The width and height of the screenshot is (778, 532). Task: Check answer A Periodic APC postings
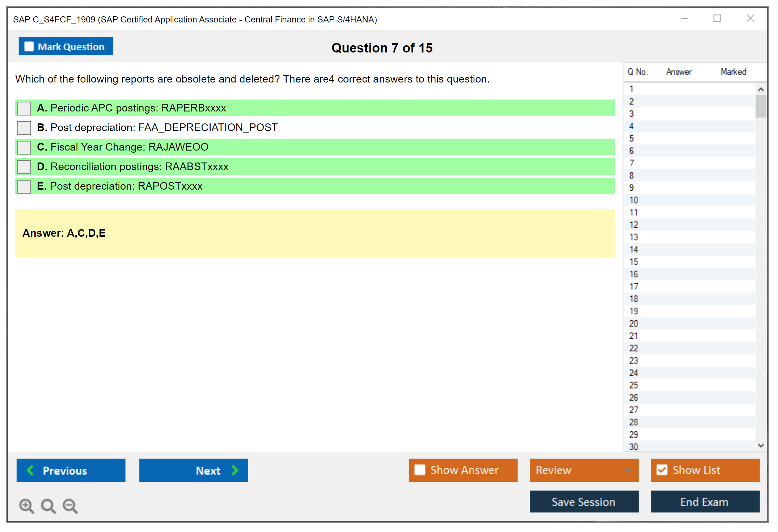pyautogui.click(x=24, y=108)
